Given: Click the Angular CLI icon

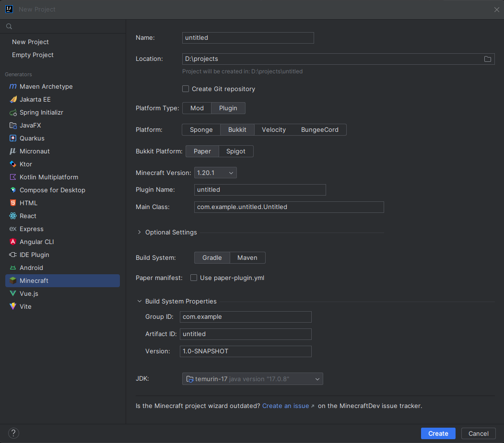Looking at the screenshot, I should click(13, 242).
